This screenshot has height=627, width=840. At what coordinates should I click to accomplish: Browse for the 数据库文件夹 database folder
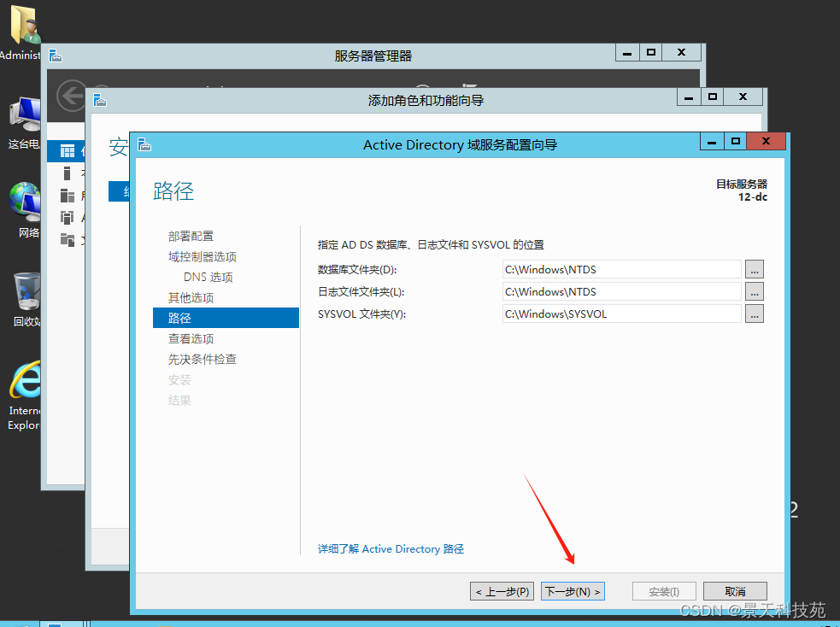click(x=755, y=269)
